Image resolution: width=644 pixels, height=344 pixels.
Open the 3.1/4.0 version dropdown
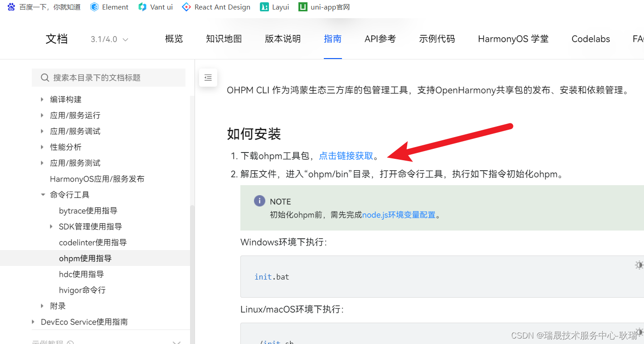[109, 39]
